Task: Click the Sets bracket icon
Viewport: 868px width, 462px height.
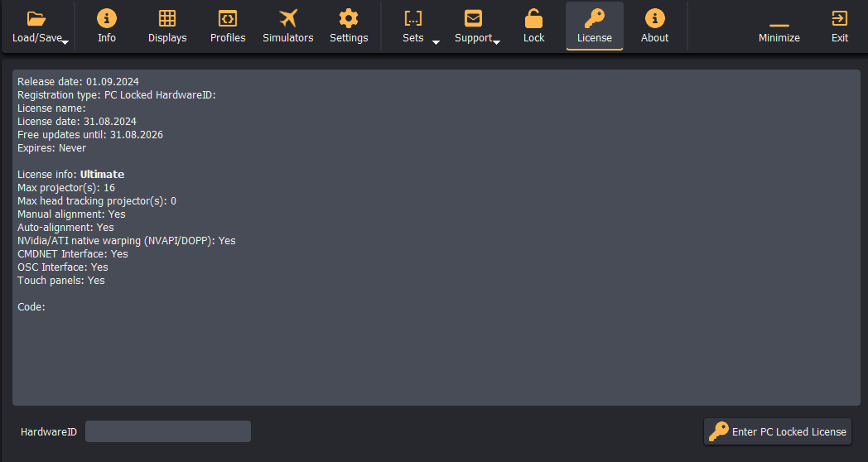Action: pos(413,18)
